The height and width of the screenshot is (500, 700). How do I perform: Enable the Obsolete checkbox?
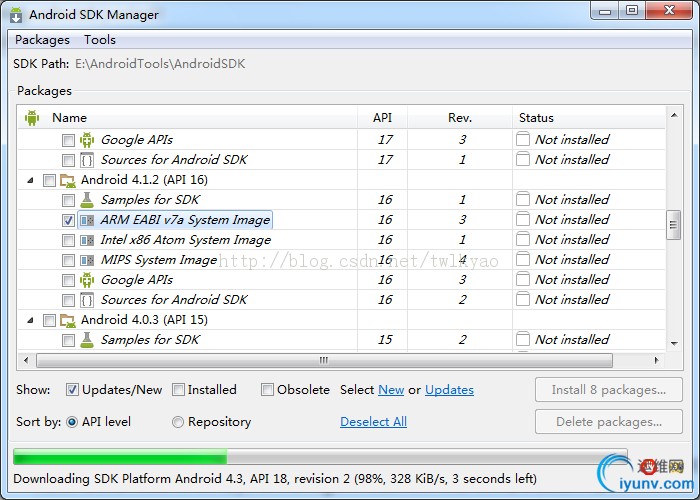coord(267,390)
